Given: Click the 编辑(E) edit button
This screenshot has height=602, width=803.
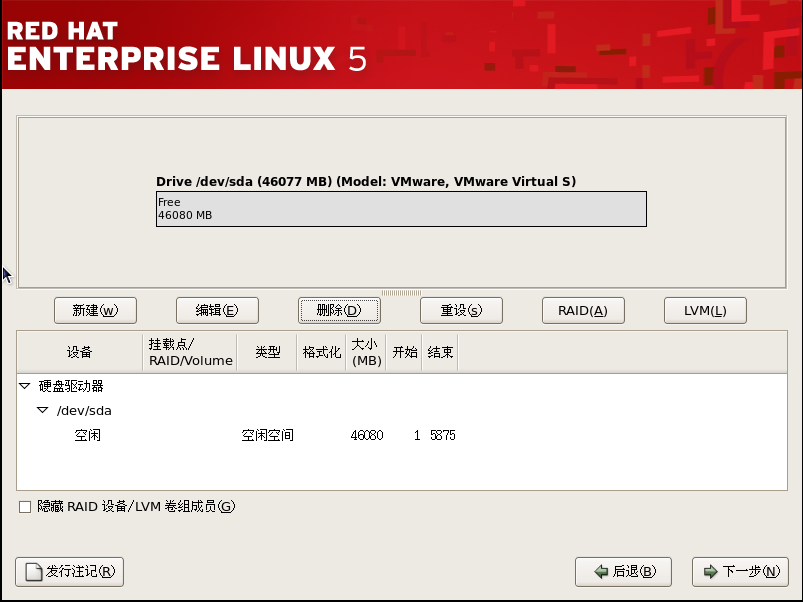Looking at the screenshot, I should [x=217, y=310].
